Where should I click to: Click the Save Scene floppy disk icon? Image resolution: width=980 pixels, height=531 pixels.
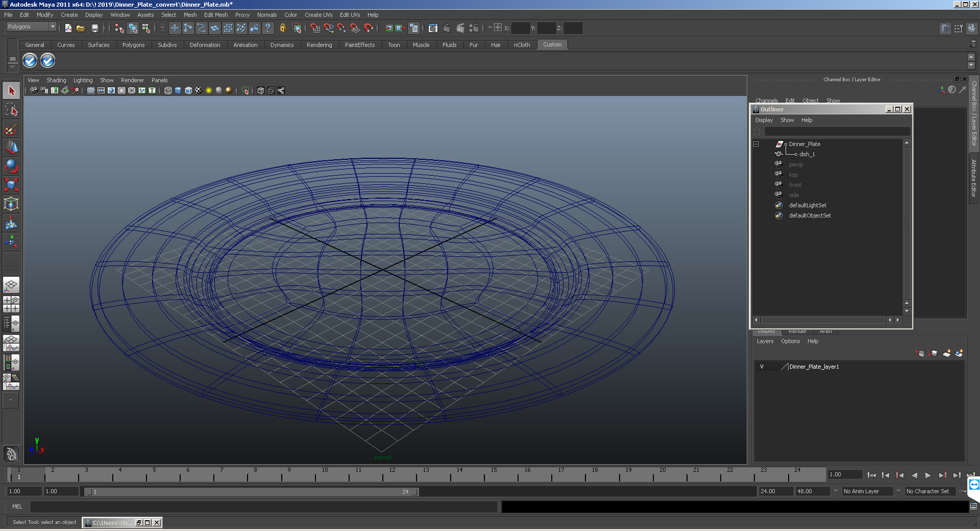(94, 29)
